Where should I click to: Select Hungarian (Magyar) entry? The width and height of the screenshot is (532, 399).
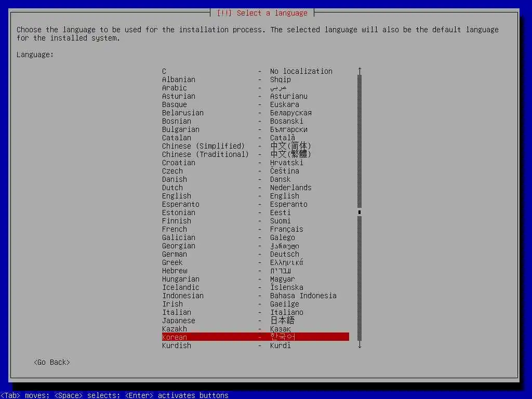pos(256,279)
